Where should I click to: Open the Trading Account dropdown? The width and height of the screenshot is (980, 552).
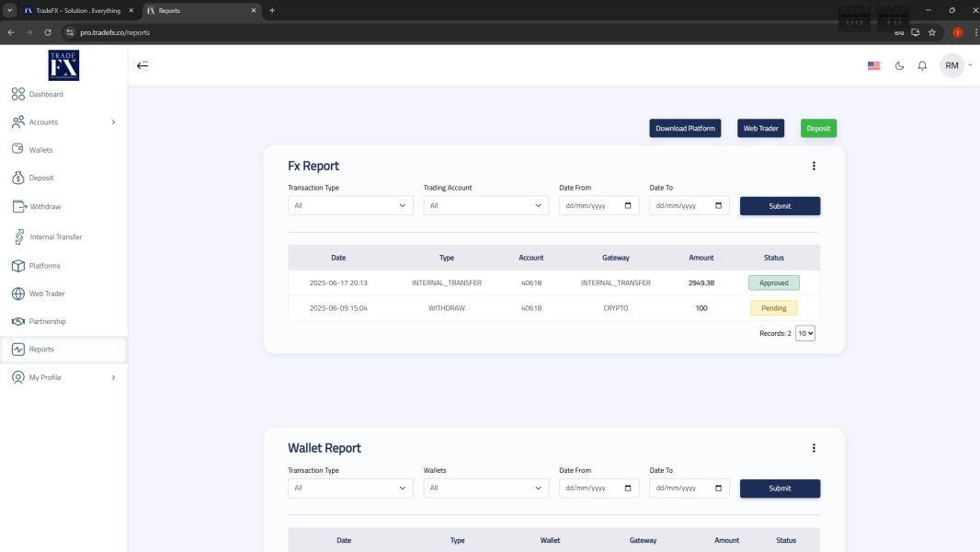click(485, 206)
